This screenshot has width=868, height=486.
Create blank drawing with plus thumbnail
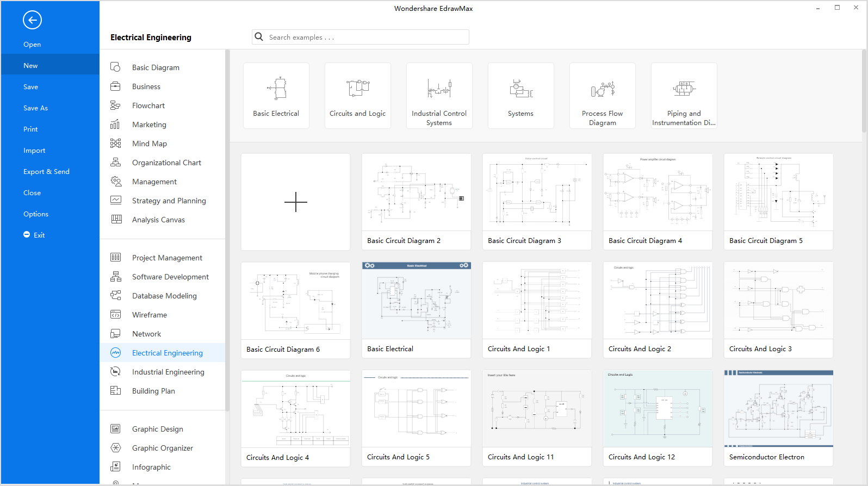[x=295, y=202]
